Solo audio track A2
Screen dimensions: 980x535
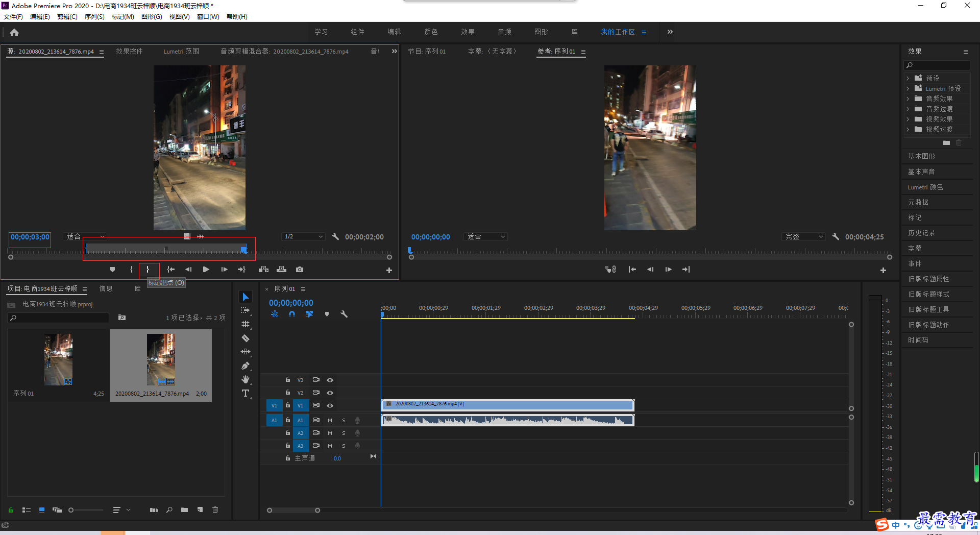pyautogui.click(x=344, y=433)
